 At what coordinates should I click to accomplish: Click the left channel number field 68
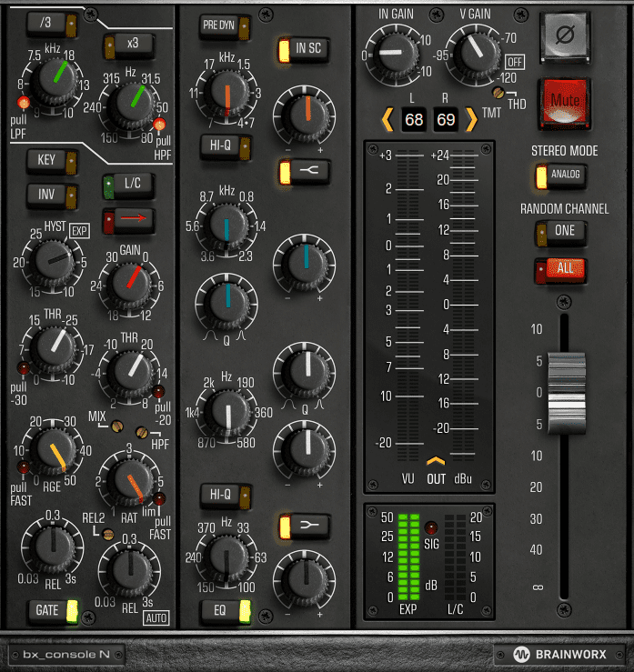click(x=415, y=119)
